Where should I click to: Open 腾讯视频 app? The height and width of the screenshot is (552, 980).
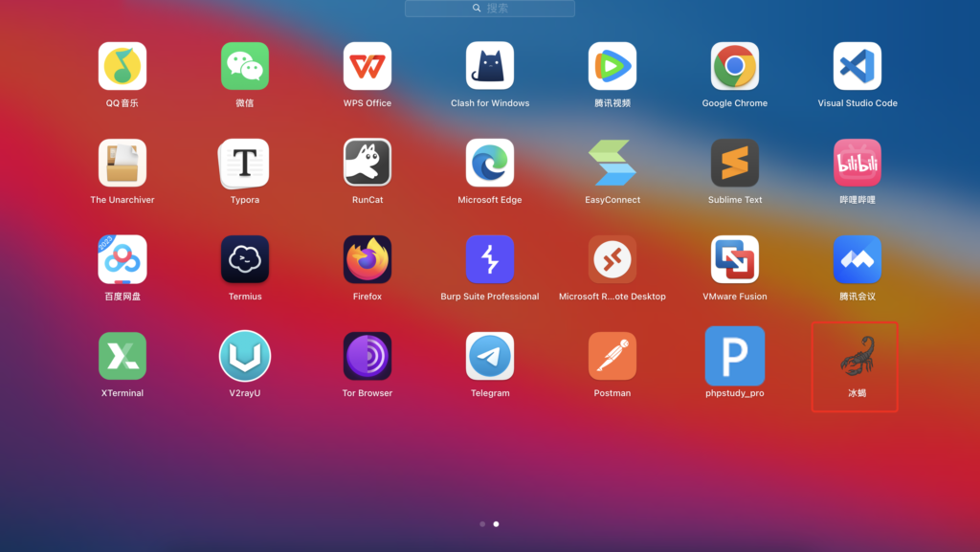(x=612, y=66)
